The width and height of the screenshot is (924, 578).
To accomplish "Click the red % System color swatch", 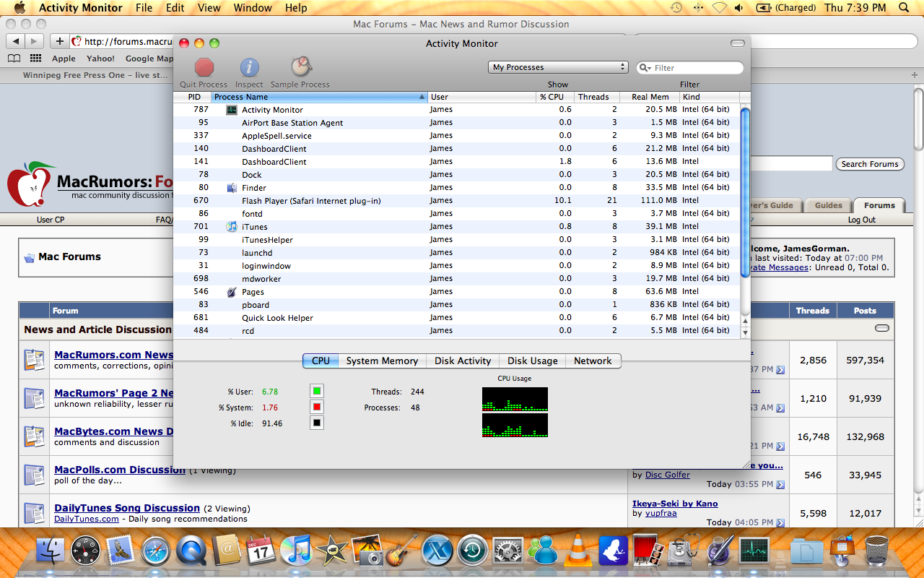I will pos(316,407).
